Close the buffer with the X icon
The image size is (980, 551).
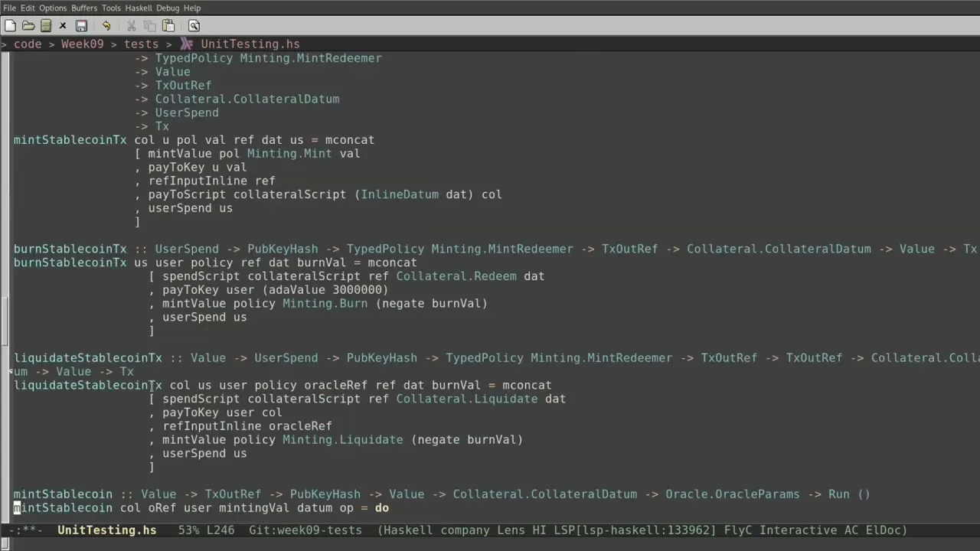pos(63,25)
